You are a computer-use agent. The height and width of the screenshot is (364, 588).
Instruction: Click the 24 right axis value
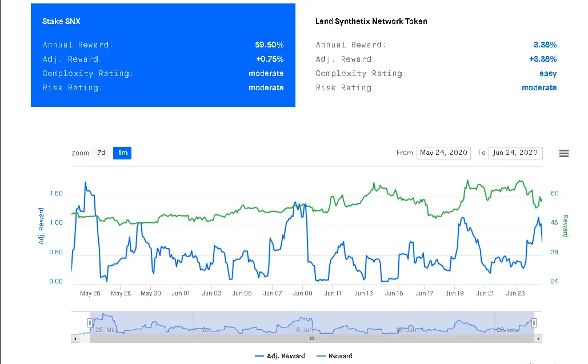point(555,282)
